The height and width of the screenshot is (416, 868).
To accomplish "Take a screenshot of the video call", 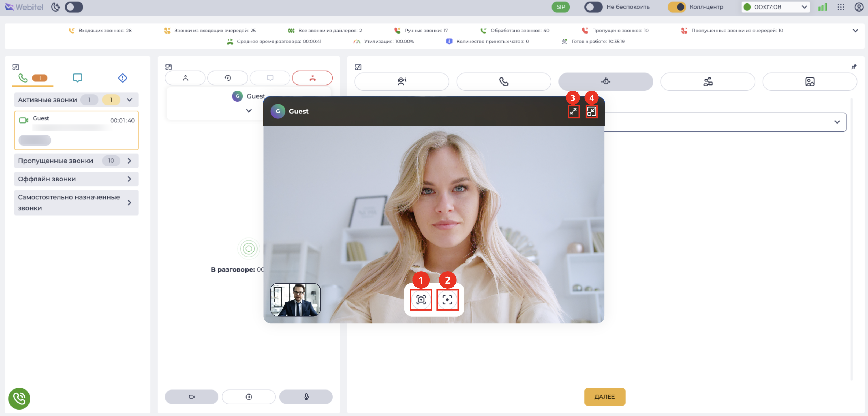I will tap(421, 299).
